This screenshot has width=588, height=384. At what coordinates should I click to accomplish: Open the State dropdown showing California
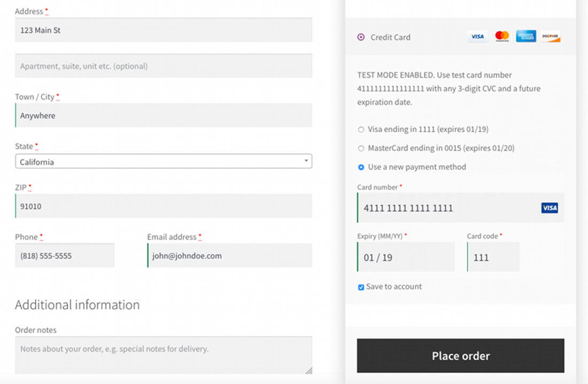(x=164, y=161)
